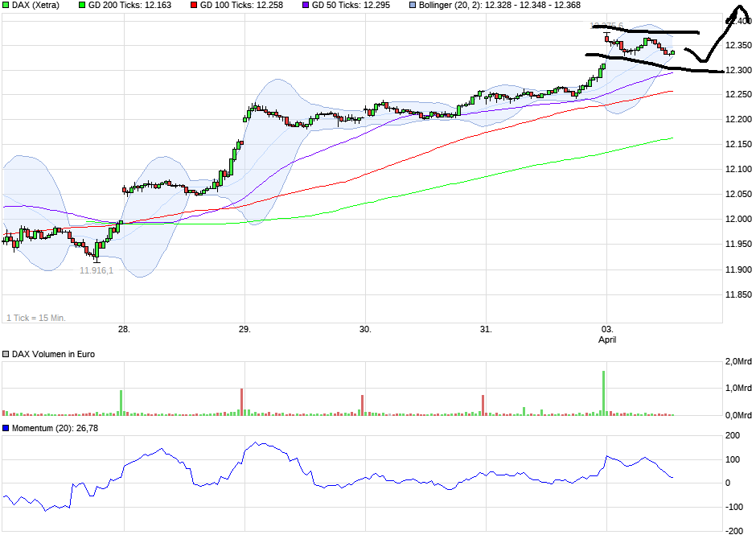Select the 'GD 100 Ticks: 12.258' label
The image size is (756, 539).
(x=241, y=6)
